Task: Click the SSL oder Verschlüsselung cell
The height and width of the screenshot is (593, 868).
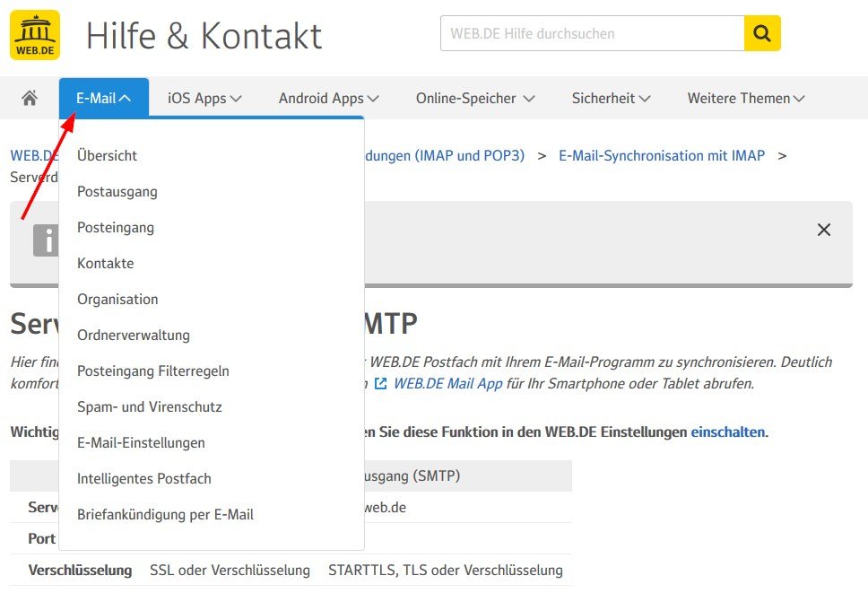Action: (x=230, y=570)
